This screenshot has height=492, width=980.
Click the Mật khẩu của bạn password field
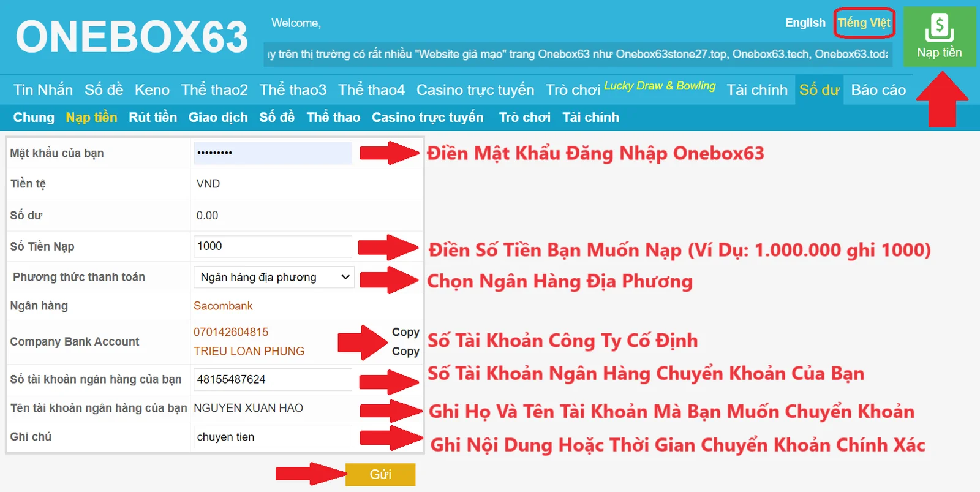click(x=273, y=153)
